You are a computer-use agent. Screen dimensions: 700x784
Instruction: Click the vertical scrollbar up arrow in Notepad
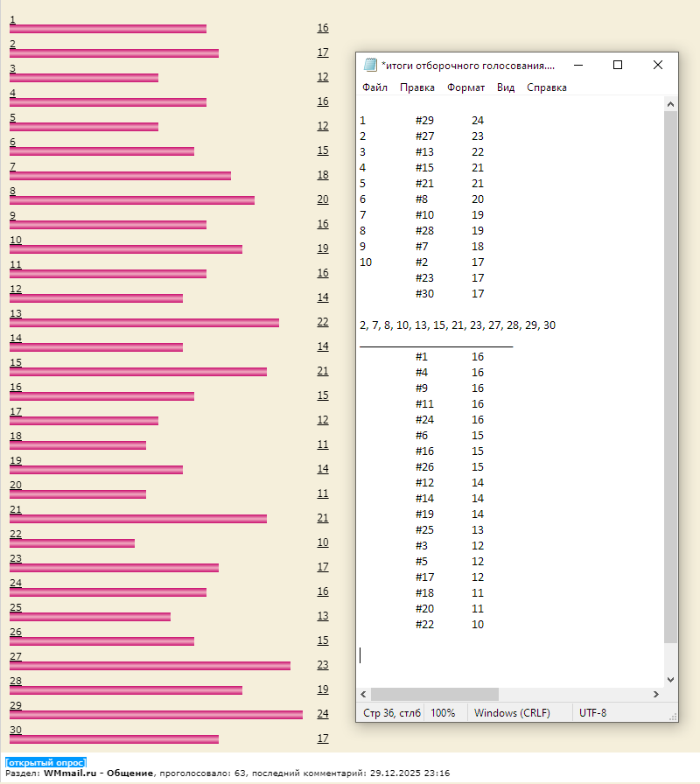pyautogui.click(x=671, y=104)
